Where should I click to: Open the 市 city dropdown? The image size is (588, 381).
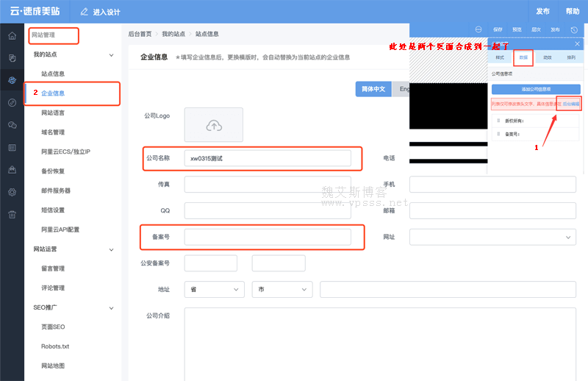point(282,290)
